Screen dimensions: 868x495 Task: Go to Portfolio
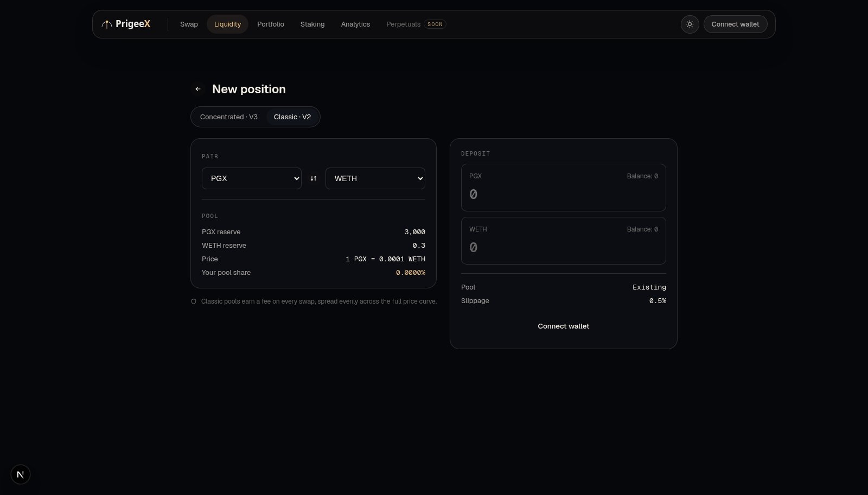pos(271,24)
